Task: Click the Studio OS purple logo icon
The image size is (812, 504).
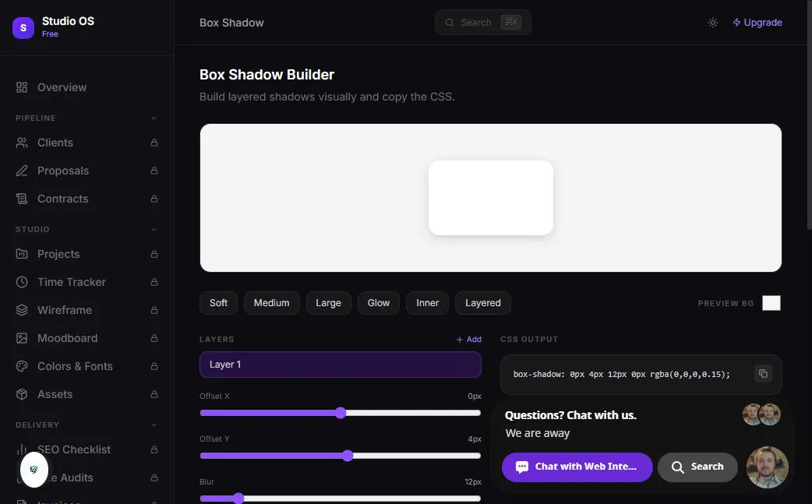Action: click(23, 27)
